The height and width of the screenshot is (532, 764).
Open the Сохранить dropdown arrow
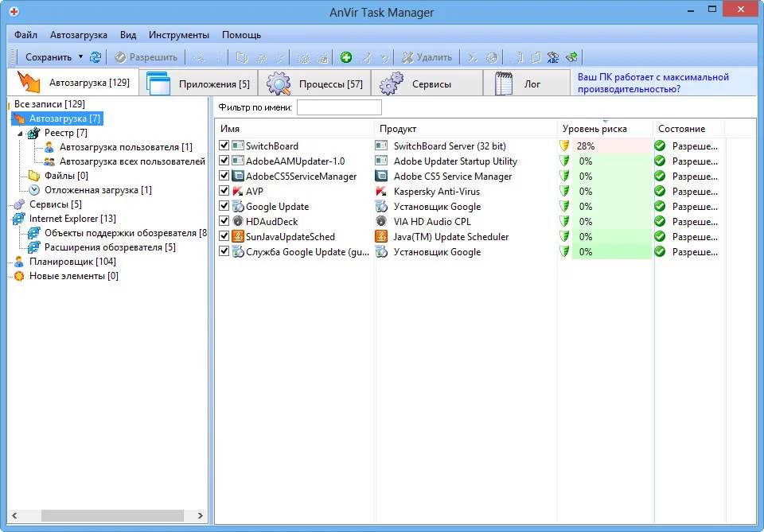pyautogui.click(x=80, y=57)
